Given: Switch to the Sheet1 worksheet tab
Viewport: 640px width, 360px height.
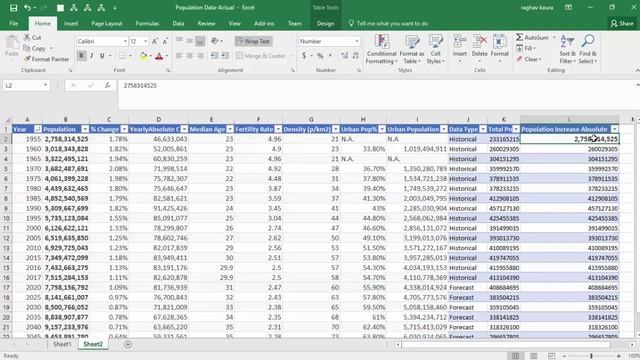Looking at the screenshot, I should click(62, 344).
